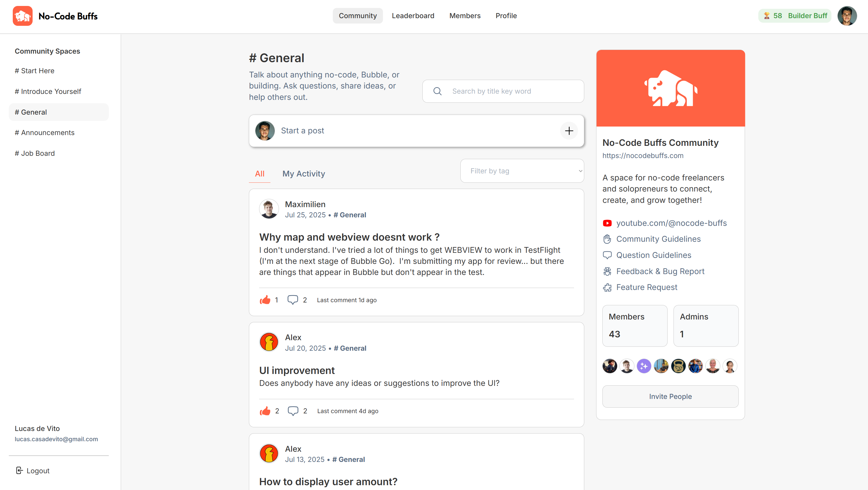Click the Community Spaces heading

coord(47,51)
